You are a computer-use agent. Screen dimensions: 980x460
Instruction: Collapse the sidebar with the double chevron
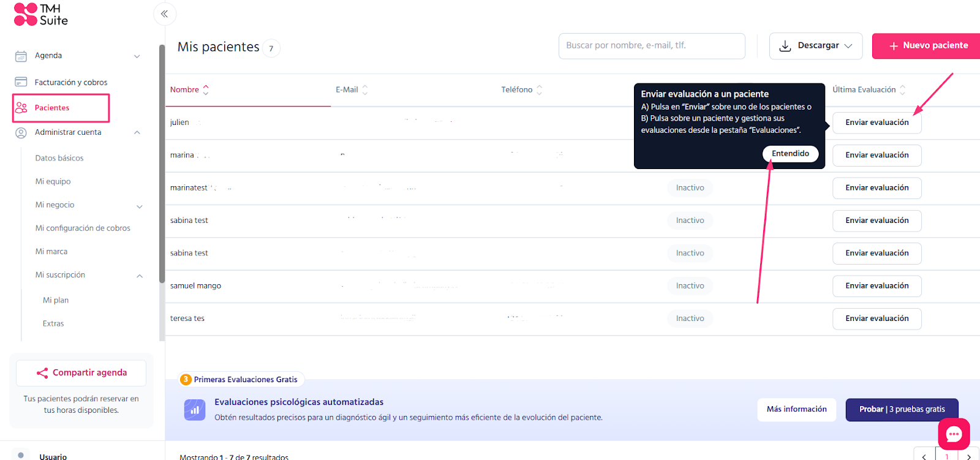point(164,13)
